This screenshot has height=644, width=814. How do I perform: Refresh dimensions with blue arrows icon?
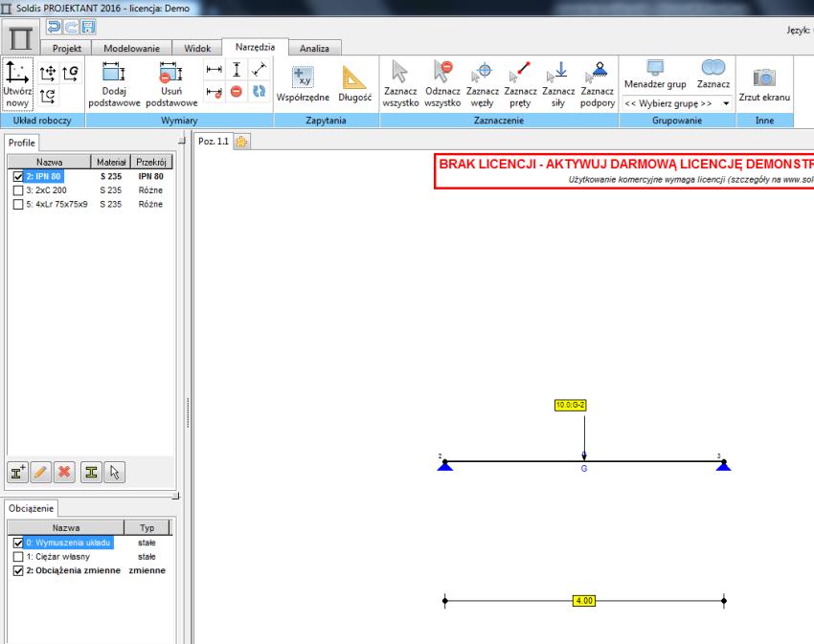(x=259, y=92)
